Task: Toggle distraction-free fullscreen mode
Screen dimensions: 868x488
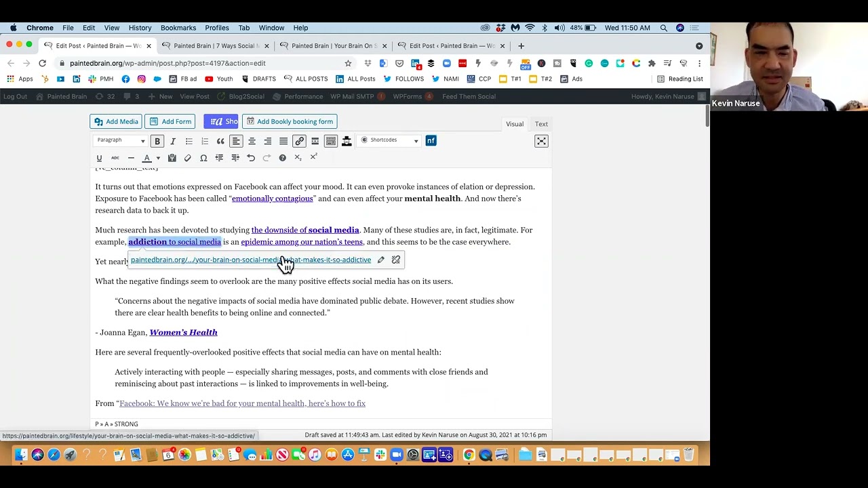Action: pyautogui.click(x=541, y=141)
